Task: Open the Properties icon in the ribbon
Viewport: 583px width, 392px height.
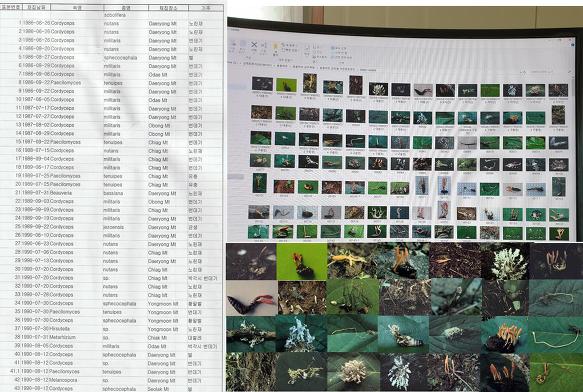Action: [x=307, y=48]
